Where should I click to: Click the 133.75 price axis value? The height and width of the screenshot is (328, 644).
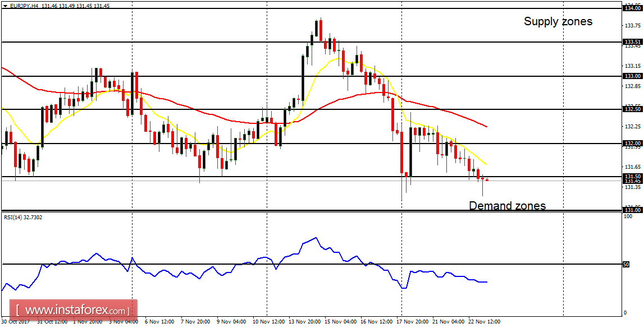(x=633, y=25)
